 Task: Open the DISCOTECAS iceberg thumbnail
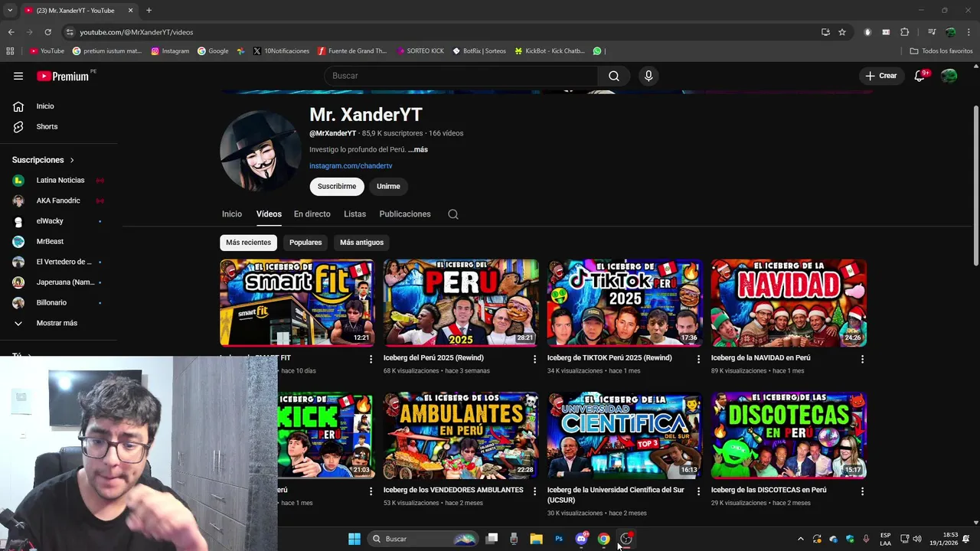(x=789, y=435)
